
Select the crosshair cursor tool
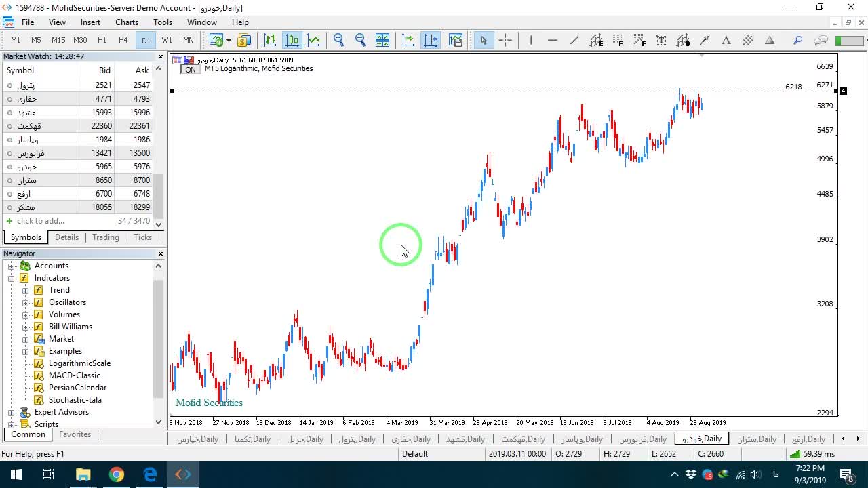pos(505,40)
